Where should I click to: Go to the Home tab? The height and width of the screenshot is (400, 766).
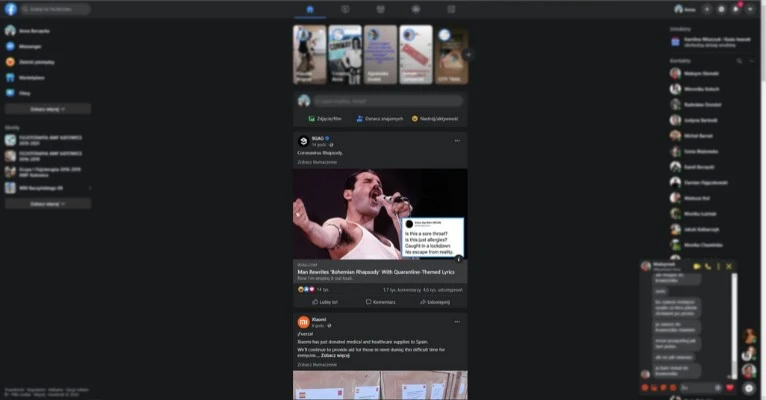310,9
